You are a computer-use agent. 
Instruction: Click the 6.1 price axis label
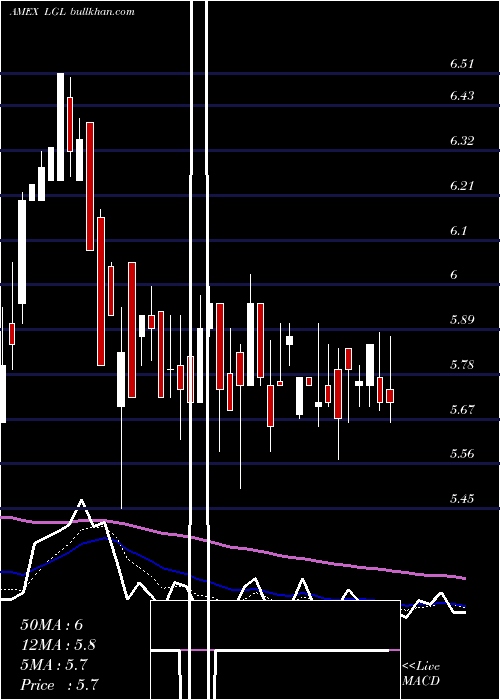458,231
